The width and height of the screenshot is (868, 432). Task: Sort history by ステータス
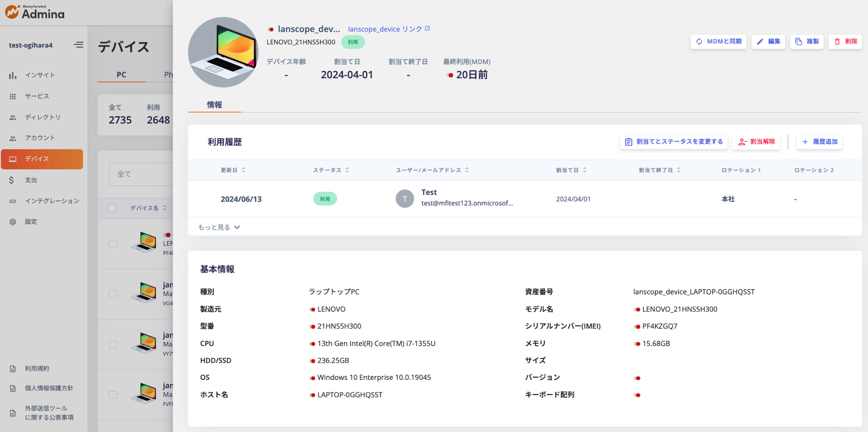(x=331, y=170)
